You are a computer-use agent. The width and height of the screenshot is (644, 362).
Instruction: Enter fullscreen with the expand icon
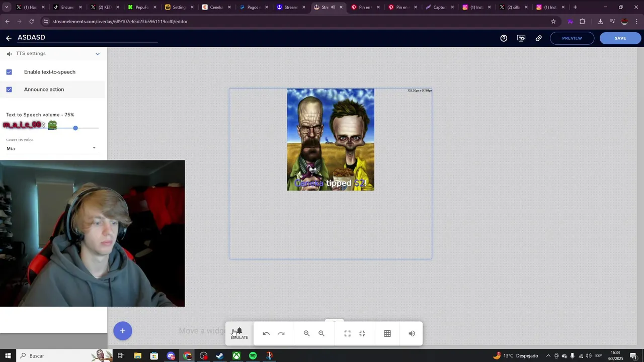tap(347, 333)
